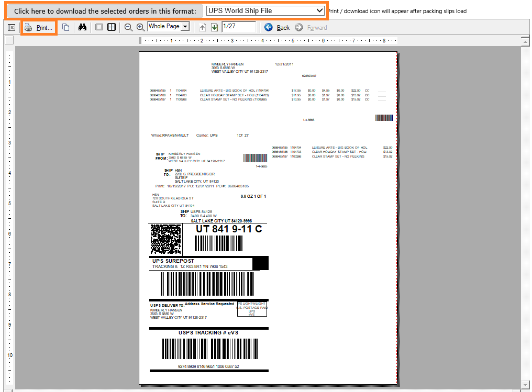Click the zoom out magnifier
532x392 pixels.
(x=128, y=27)
